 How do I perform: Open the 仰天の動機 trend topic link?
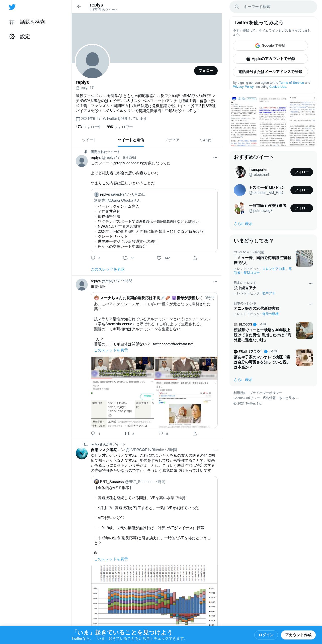coord(270,314)
